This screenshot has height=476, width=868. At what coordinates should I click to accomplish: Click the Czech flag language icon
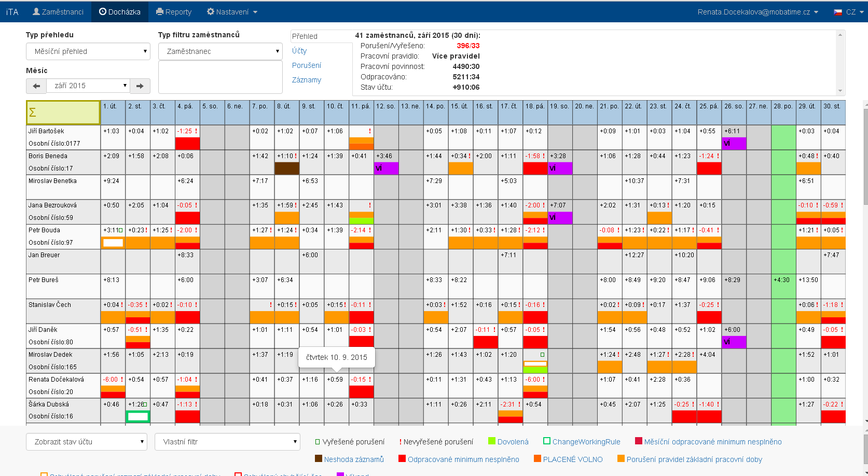click(838, 12)
